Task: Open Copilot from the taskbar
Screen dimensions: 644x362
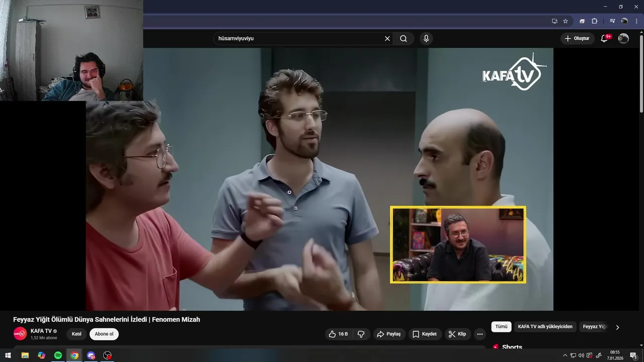Action: pos(41,355)
